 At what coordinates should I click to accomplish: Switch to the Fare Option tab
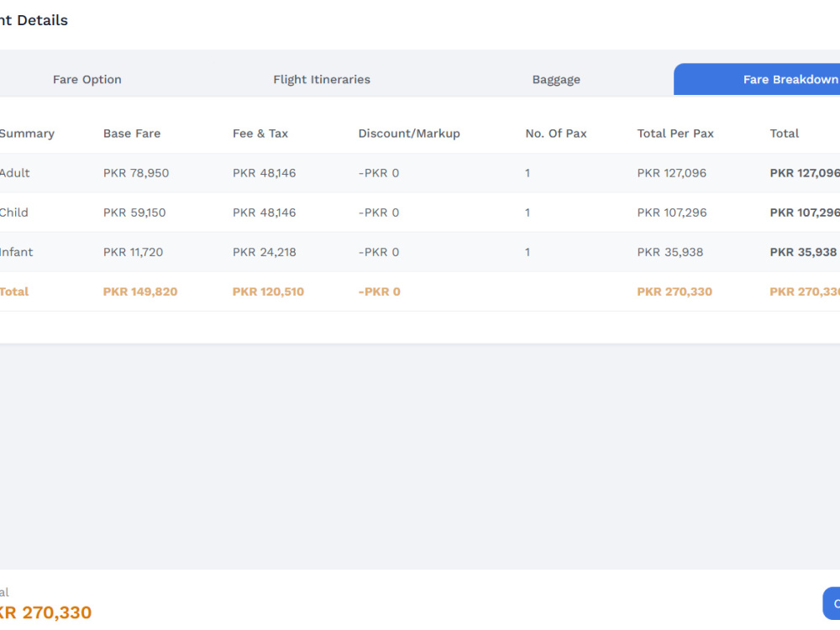(87, 79)
